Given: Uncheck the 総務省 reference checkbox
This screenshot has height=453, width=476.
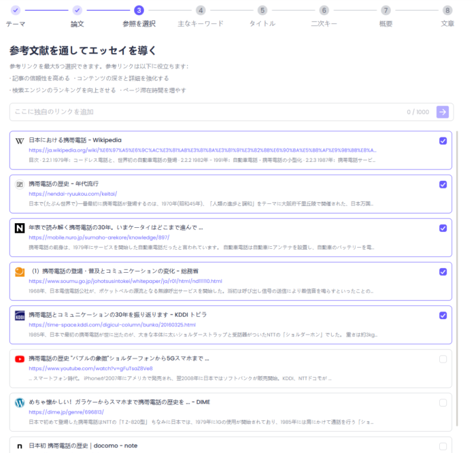Looking at the screenshot, I should 443,272.
